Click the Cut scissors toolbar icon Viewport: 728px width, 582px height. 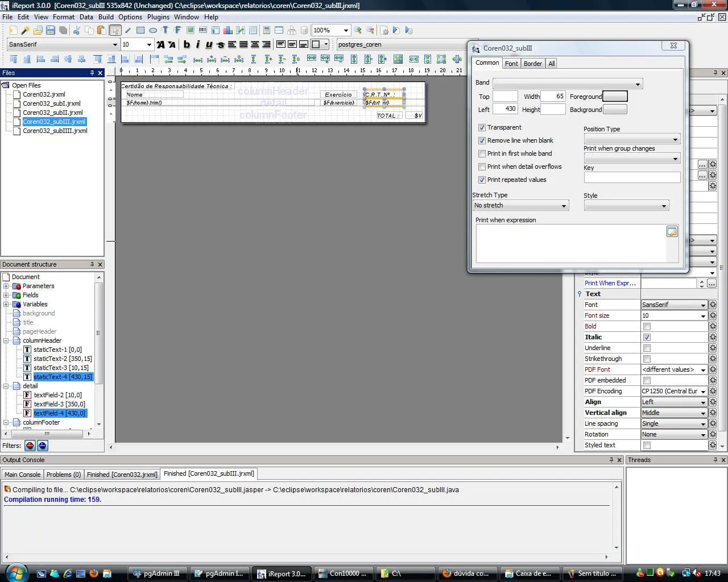click(77, 30)
